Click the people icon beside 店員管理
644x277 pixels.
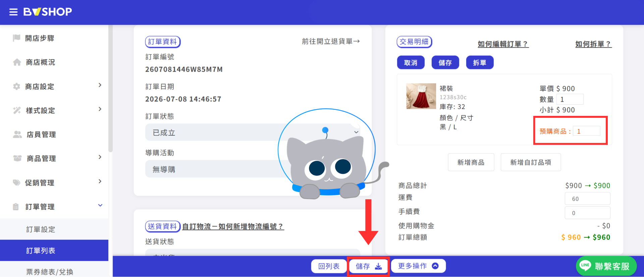tap(17, 134)
